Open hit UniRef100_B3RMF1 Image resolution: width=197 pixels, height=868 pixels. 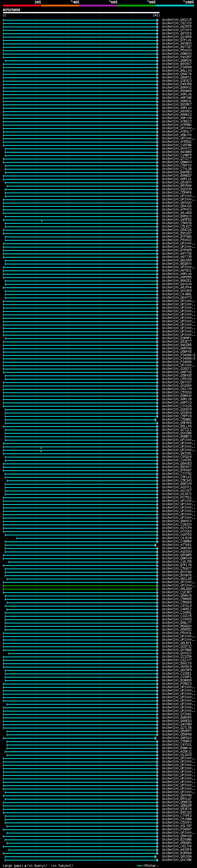pos(177,338)
